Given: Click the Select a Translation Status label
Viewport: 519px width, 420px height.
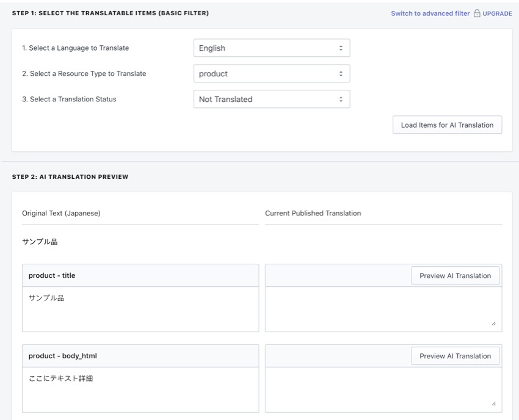Looking at the screenshot, I should pyautogui.click(x=69, y=100).
